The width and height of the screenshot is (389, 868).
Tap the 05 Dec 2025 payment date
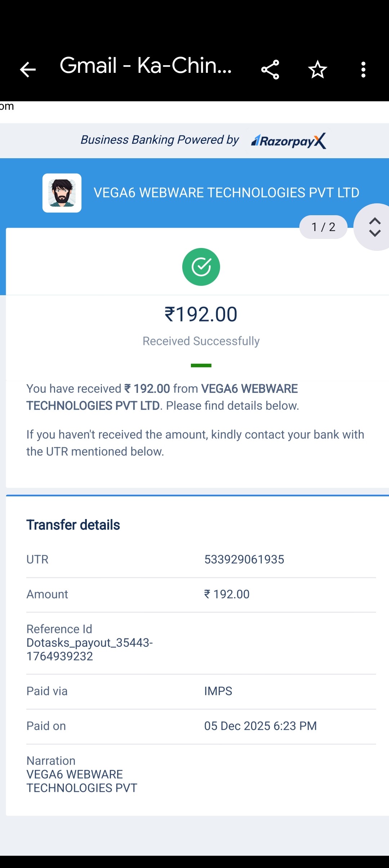(260, 726)
